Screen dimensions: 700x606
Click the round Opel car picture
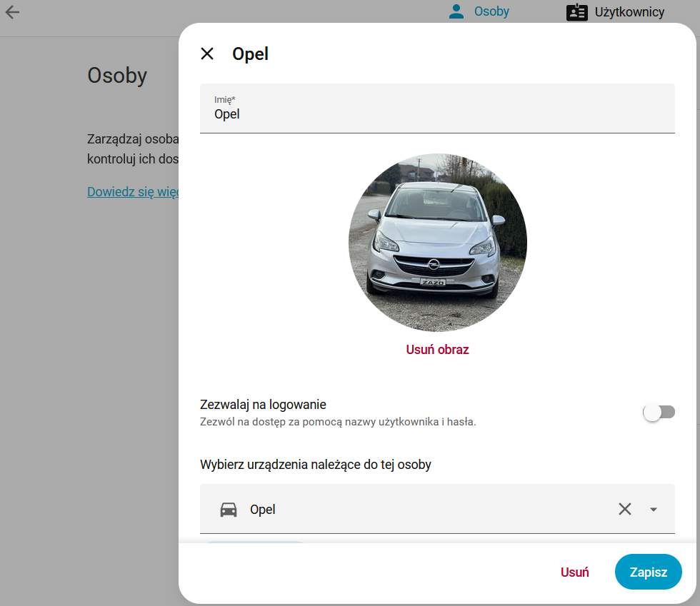click(x=437, y=243)
